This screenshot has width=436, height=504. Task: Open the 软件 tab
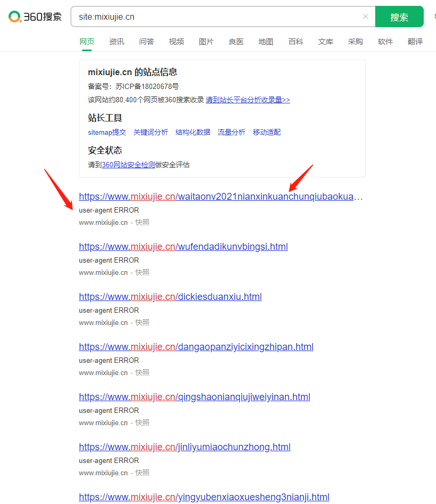(385, 42)
